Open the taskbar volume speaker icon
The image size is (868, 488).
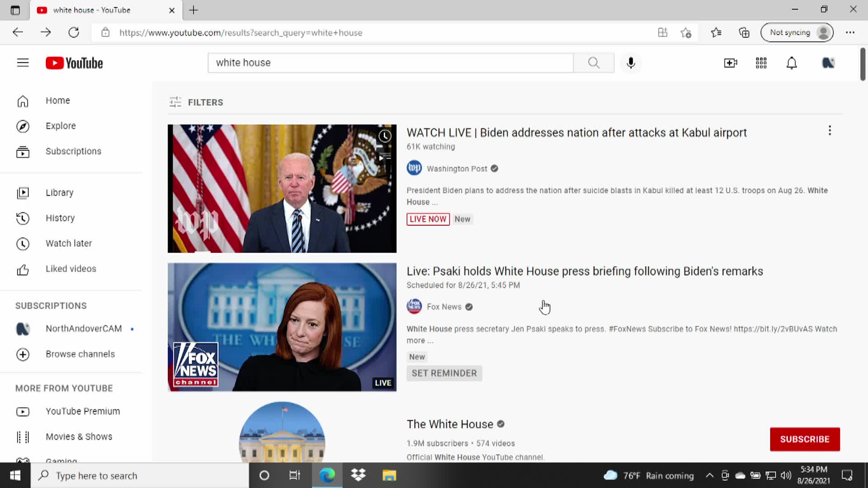(x=786, y=475)
